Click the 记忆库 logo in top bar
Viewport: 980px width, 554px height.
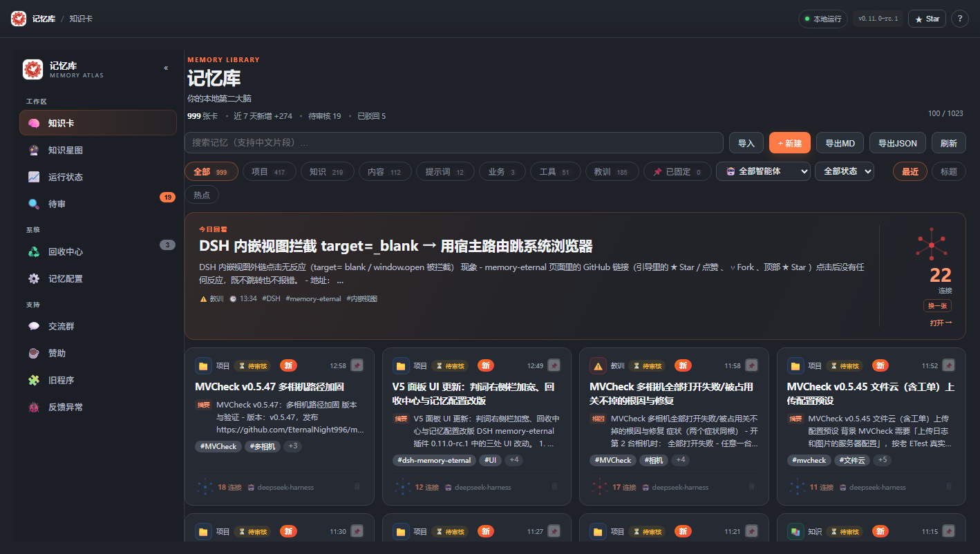point(19,19)
